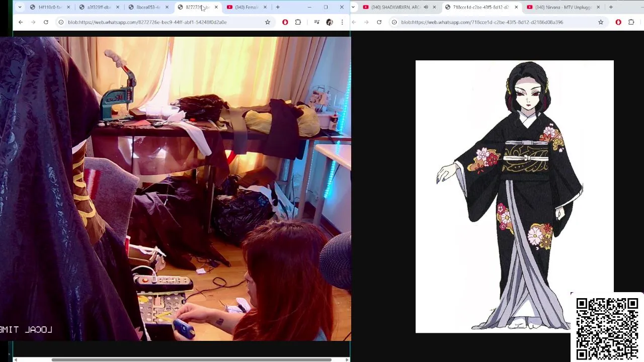Close the Nirvana MTV Unplugged tab
The width and height of the screenshot is (644, 362).
[x=598, y=7]
